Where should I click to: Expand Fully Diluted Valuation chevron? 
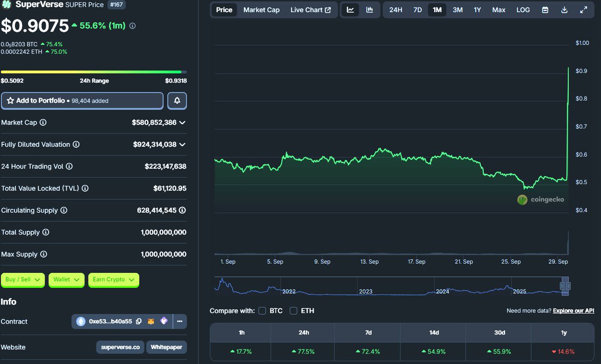coord(182,145)
